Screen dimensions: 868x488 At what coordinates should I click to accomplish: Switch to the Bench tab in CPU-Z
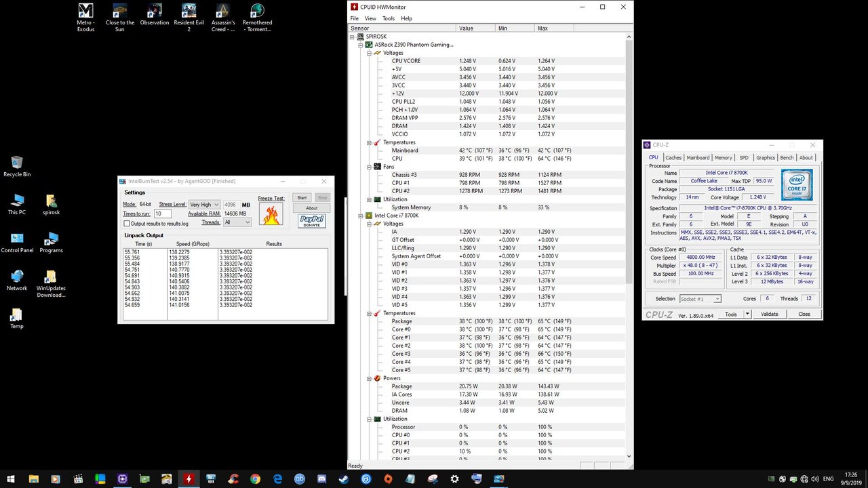pyautogui.click(x=787, y=157)
